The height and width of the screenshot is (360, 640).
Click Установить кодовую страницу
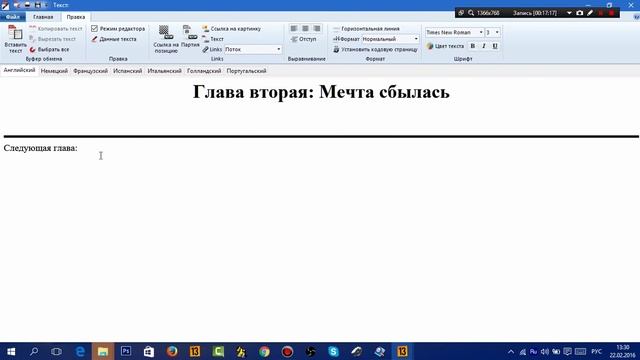tap(375, 49)
